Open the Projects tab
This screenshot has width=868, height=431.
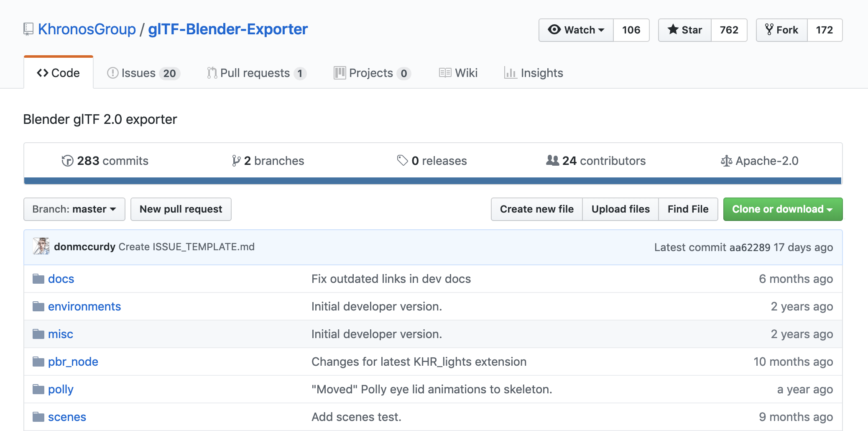click(372, 73)
